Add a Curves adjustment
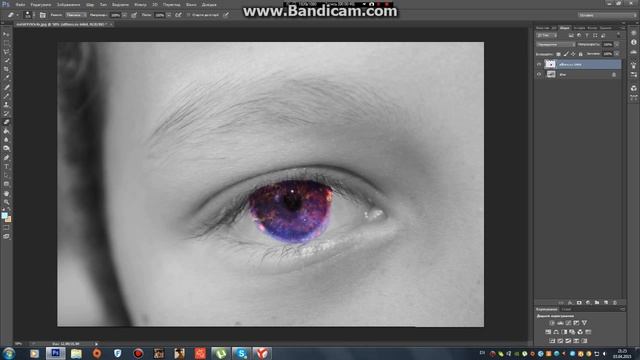The image size is (640, 360). (x=568, y=323)
